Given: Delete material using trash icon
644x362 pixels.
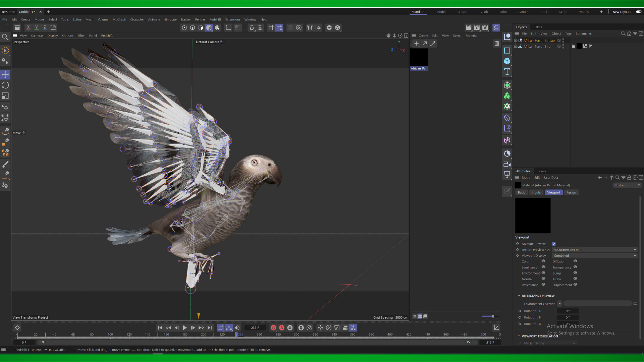Looking at the screenshot, I should 496,43.
